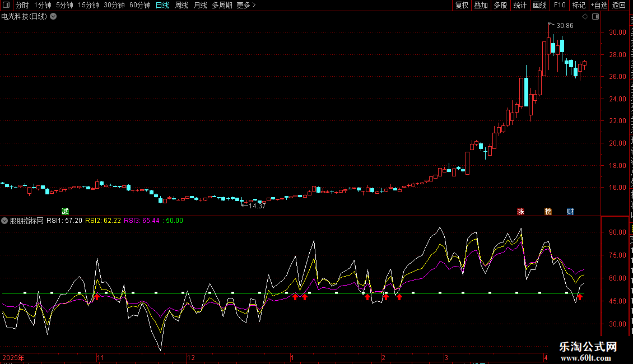Click the 2025年 timeline label
This screenshot has height=364, width=633.
click(13, 357)
